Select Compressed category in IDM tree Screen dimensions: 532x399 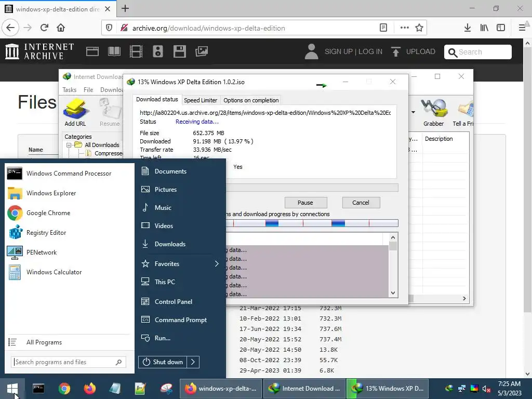tap(109, 153)
